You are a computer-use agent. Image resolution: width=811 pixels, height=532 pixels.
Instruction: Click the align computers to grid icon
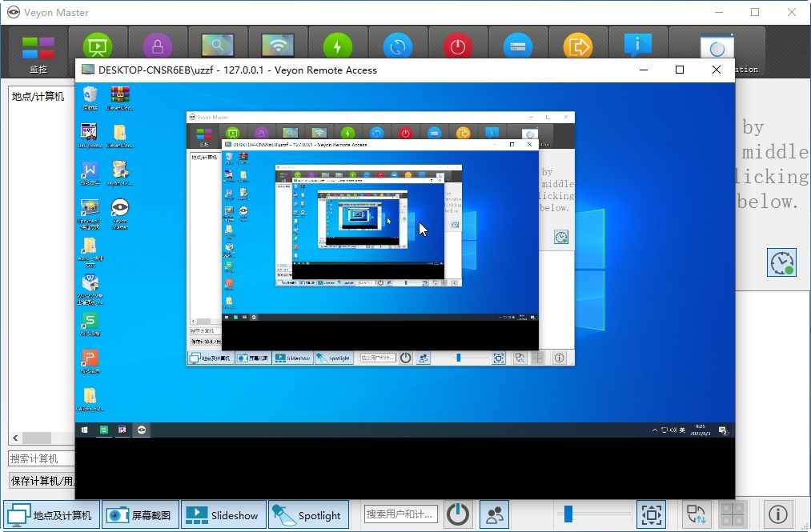point(733,514)
